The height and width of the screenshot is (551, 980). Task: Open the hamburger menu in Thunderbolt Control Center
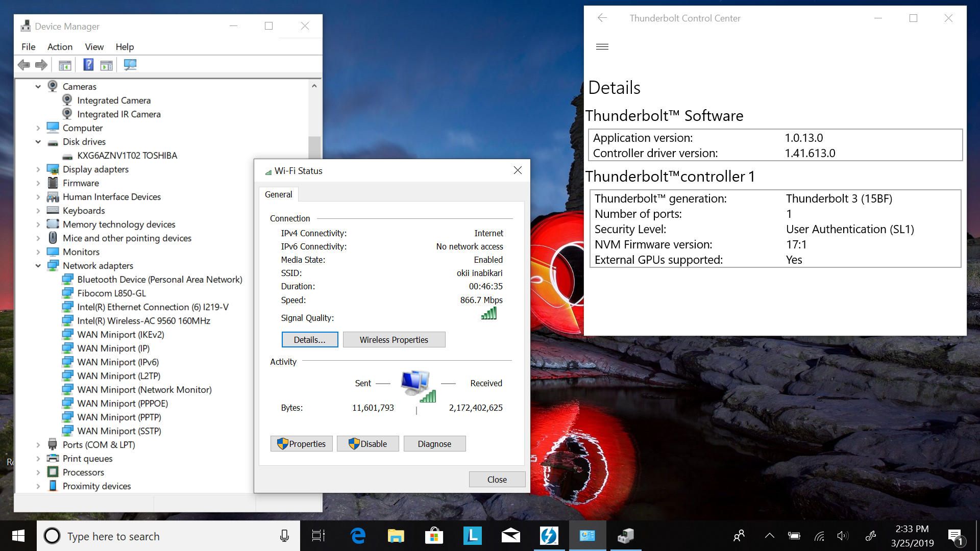coord(602,46)
